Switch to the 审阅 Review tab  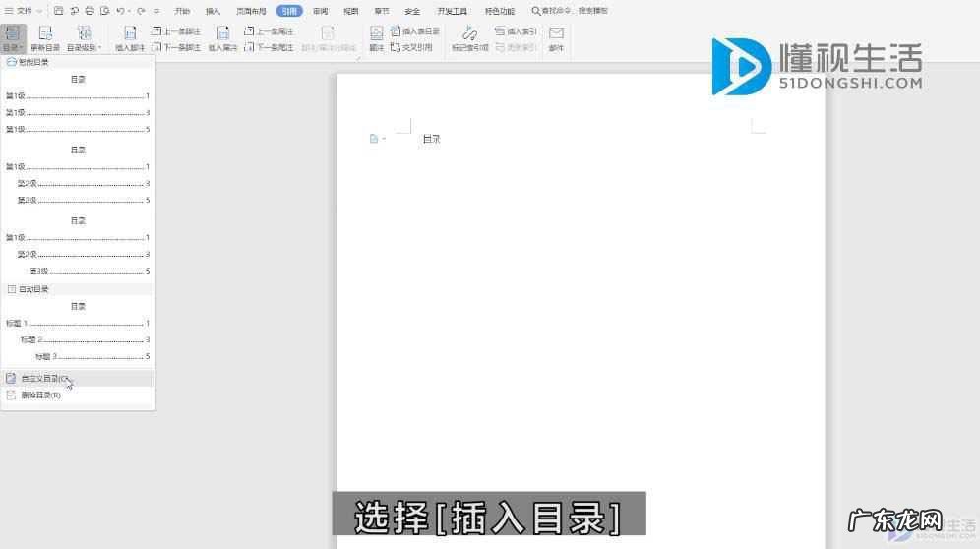[x=321, y=11]
